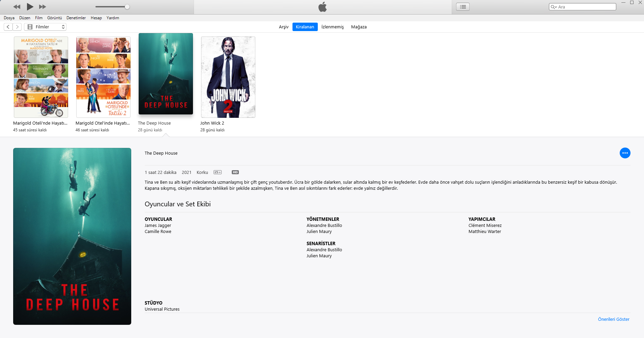Click the '1 saat 22 dakika' duration
This screenshot has height=338, width=644.
tap(161, 173)
